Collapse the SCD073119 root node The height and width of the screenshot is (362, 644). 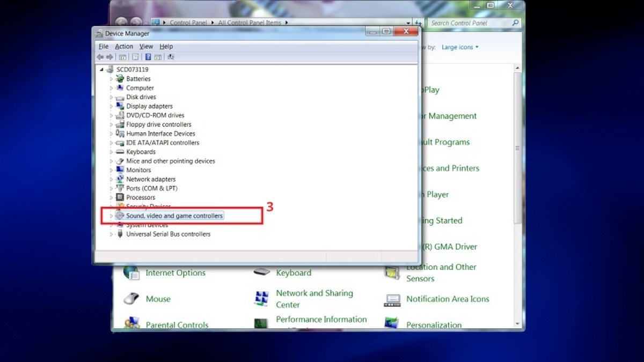102,70
